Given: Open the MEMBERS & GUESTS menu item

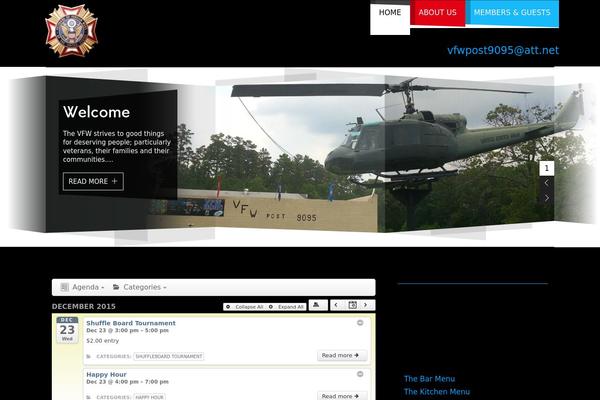Looking at the screenshot, I should click(512, 13).
